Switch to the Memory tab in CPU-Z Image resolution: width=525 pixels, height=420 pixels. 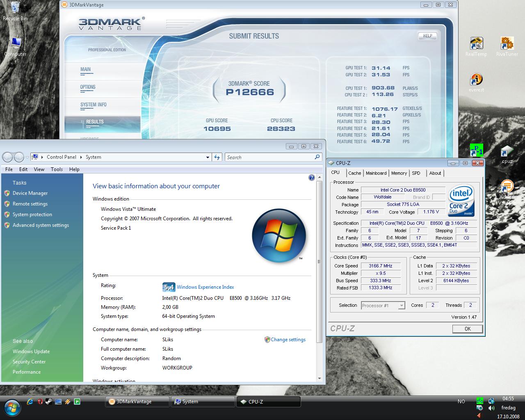399,173
